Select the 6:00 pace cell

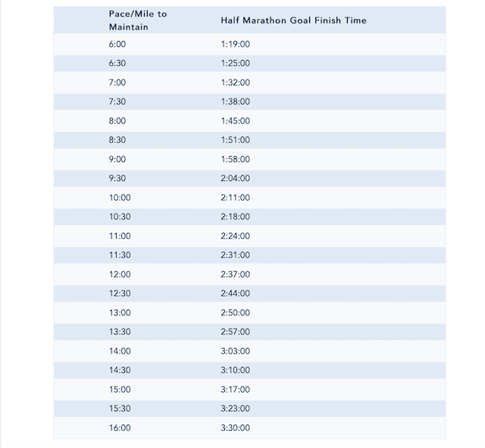coord(117,44)
